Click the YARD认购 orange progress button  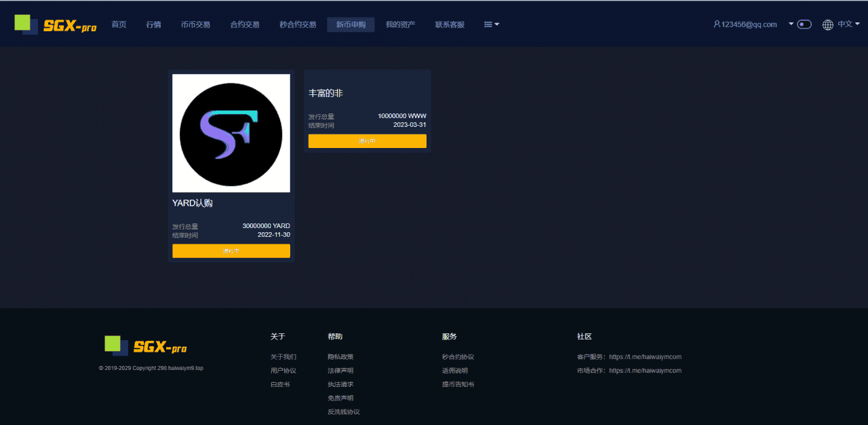coord(231,251)
